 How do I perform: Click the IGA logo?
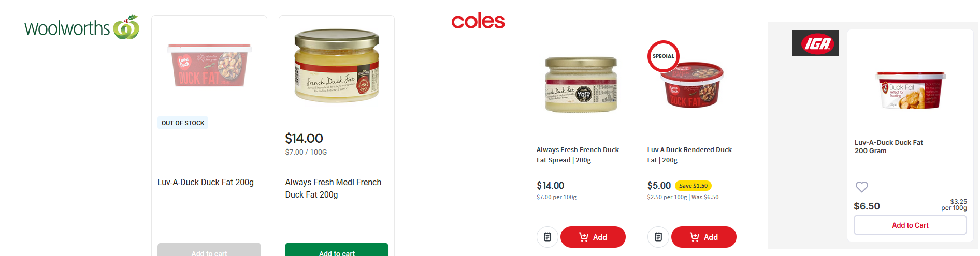click(815, 43)
